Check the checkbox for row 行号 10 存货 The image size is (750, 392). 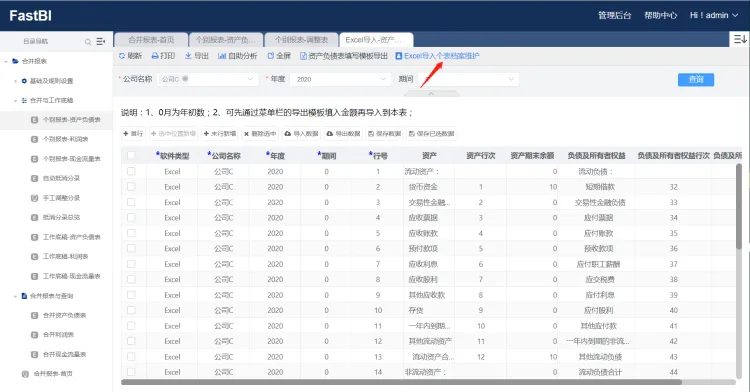click(131, 310)
